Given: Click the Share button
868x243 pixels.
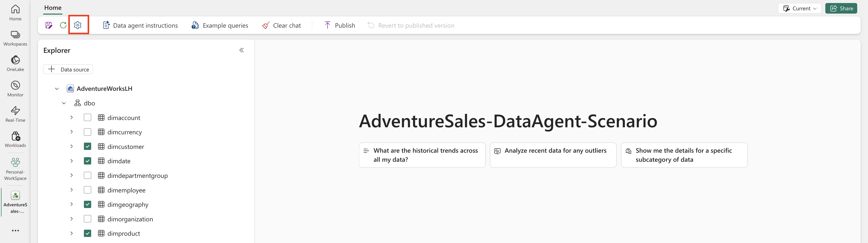Looking at the screenshot, I should click(841, 9).
